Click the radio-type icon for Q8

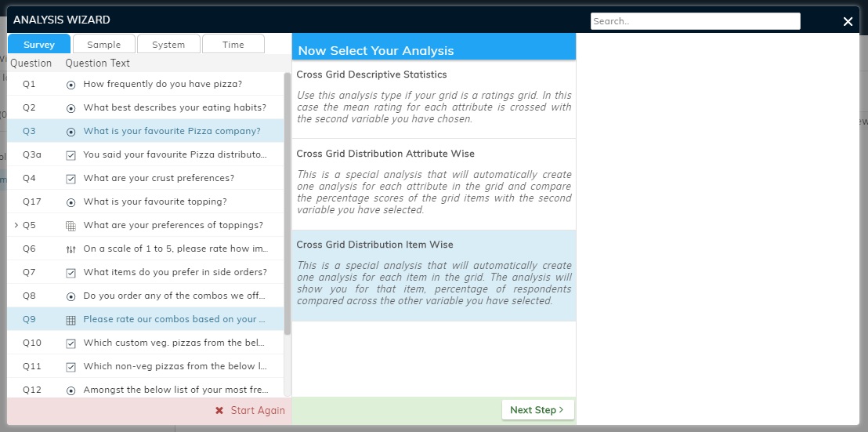[71, 296]
